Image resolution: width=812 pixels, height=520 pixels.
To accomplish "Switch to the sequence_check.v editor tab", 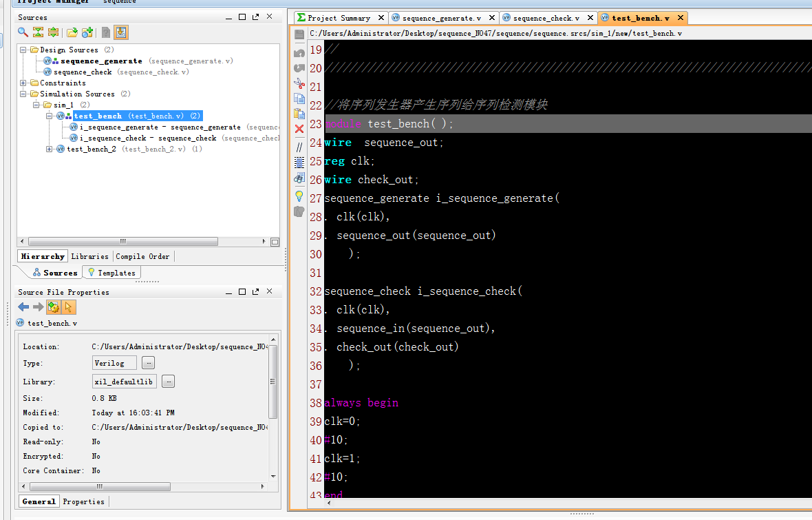I will click(546, 18).
